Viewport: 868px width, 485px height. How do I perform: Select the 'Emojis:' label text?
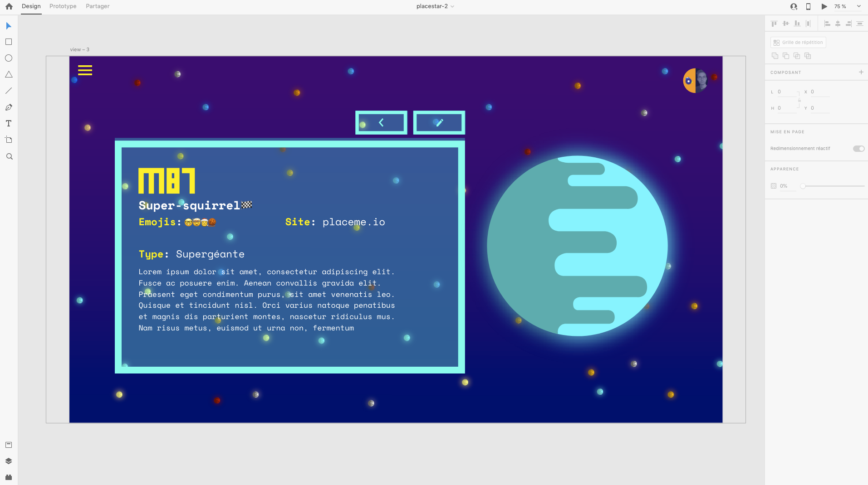(160, 222)
